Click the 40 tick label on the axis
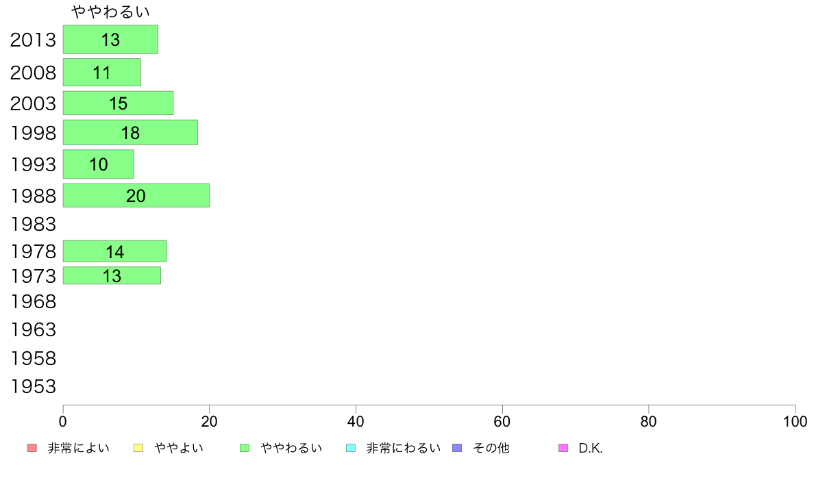 pyautogui.click(x=356, y=421)
